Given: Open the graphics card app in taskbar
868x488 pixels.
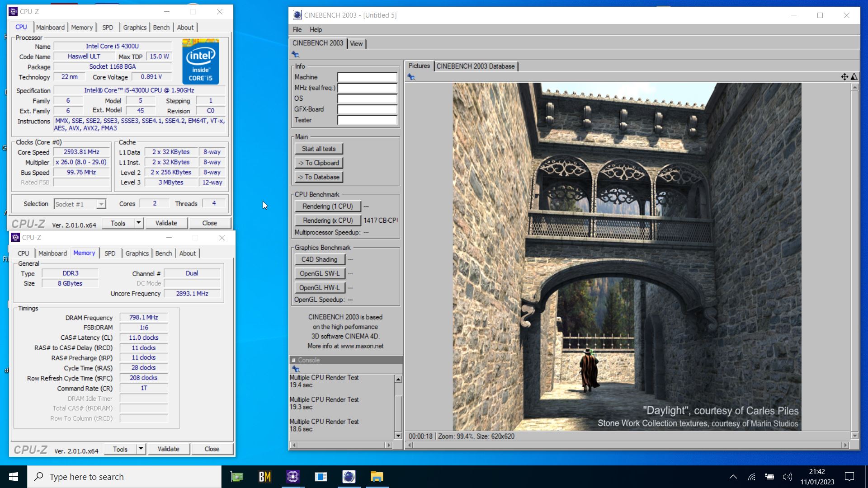Looking at the screenshot, I should (x=237, y=477).
